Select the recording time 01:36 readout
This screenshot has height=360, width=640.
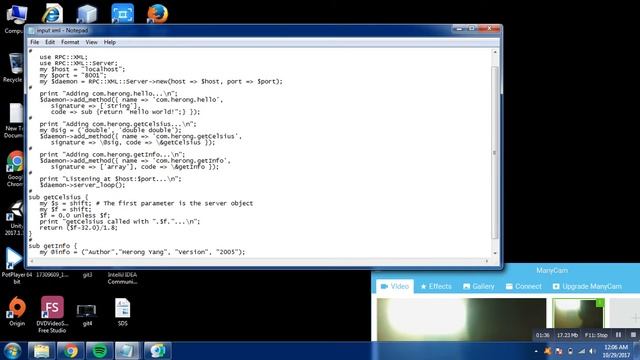coord(542,335)
